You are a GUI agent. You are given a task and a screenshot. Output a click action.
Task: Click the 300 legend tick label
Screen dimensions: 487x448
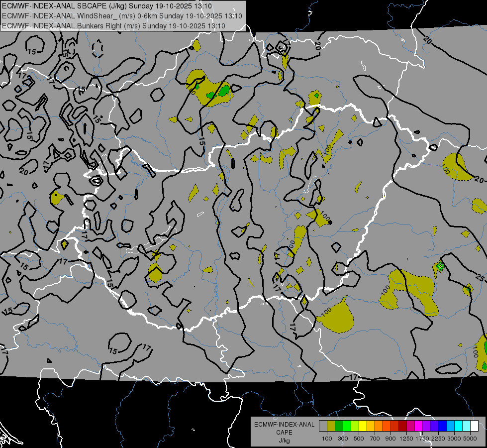(343, 439)
